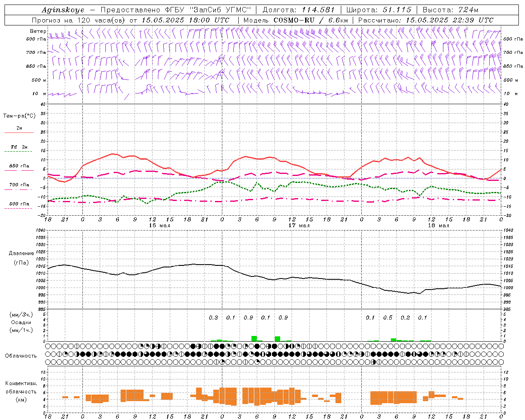Click the (км) unit under convective cloud label
The image size is (525, 420).
pos(21,399)
